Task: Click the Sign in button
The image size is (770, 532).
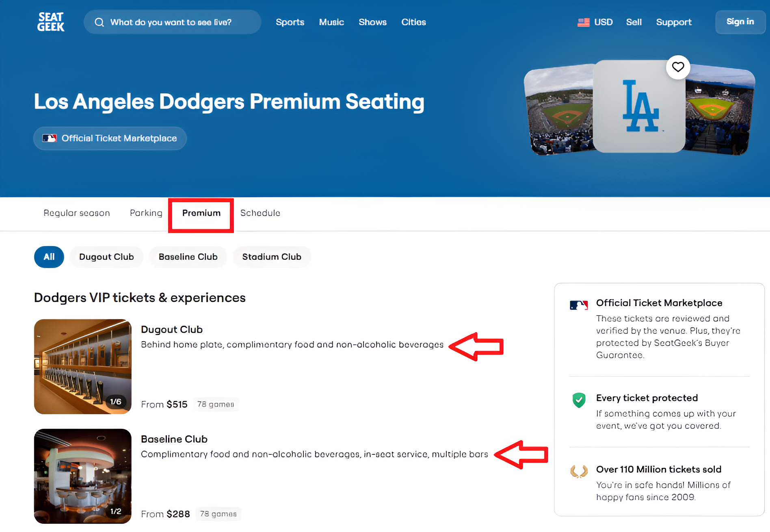Action: [740, 22]
